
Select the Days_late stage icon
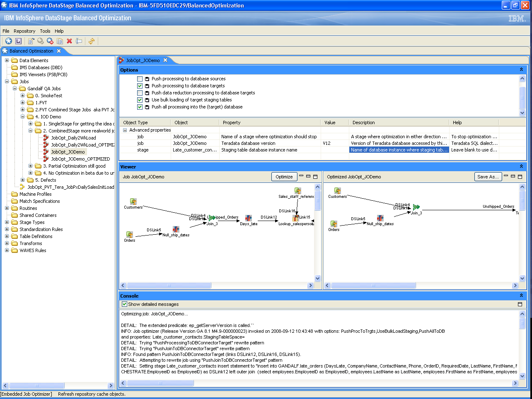tap(249, 218)
